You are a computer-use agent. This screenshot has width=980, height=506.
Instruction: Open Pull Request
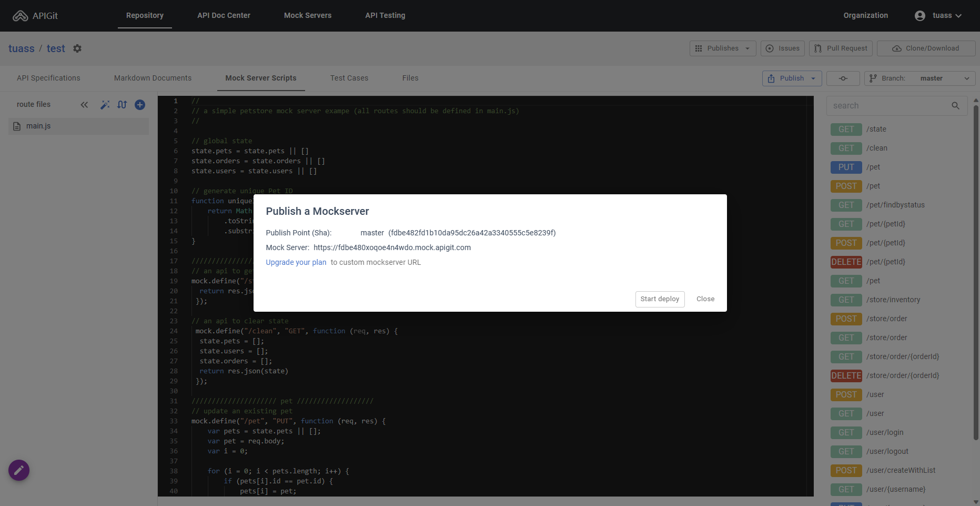[841, 48]
